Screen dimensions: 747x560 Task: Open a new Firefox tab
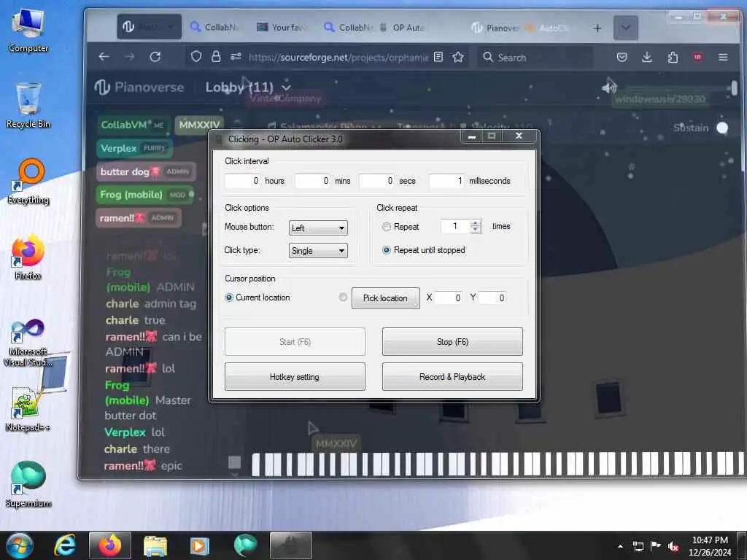click(x=597, y=28)
